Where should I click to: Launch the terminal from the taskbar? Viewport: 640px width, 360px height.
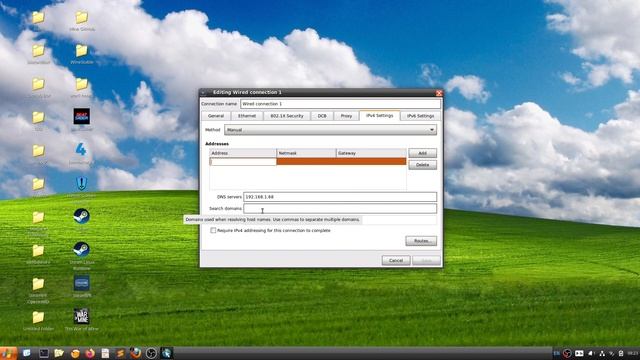click(x=44, y=353)
